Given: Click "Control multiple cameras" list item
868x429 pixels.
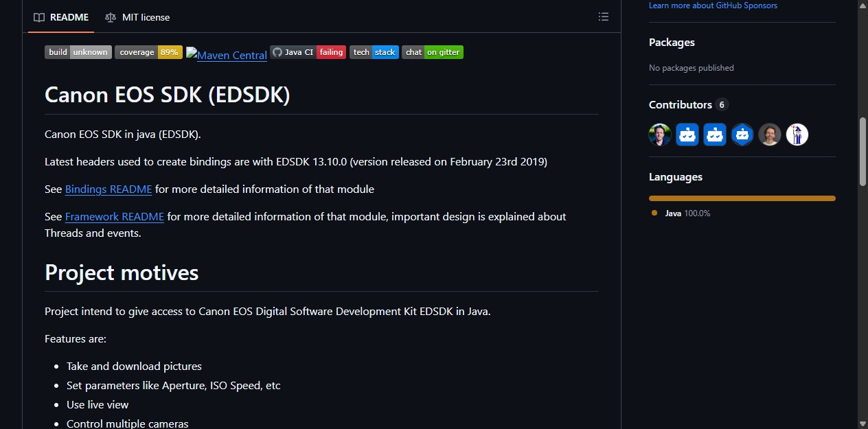Looking at the screenshot, I should click(x=127, y=424).
